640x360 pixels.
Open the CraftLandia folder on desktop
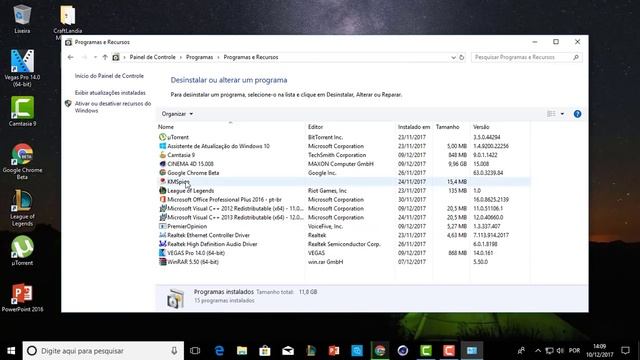click(67, 20)
